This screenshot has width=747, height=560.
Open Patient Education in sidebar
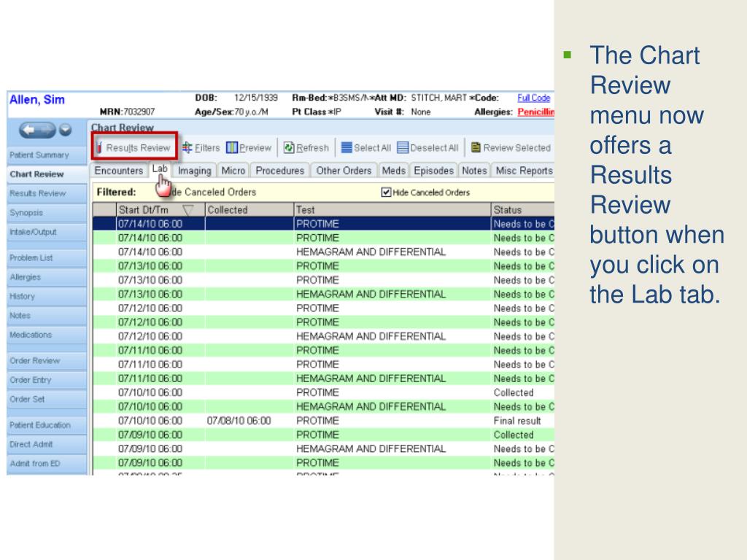47,425
